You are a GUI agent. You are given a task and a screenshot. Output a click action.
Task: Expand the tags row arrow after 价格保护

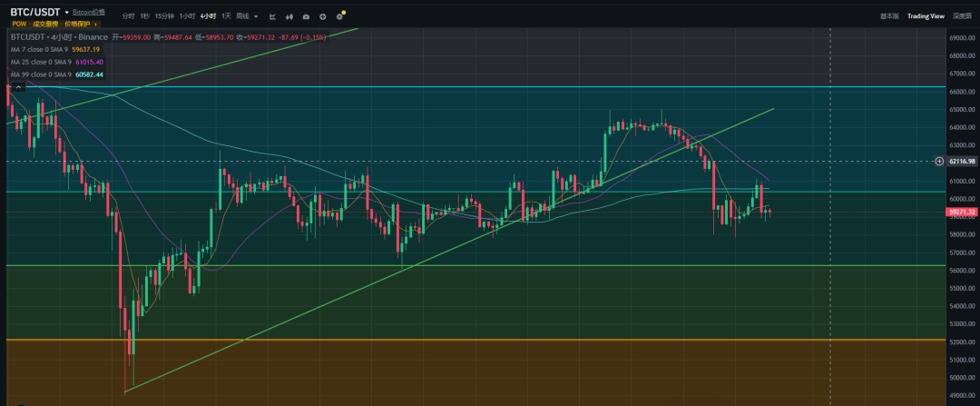[96, 24]
